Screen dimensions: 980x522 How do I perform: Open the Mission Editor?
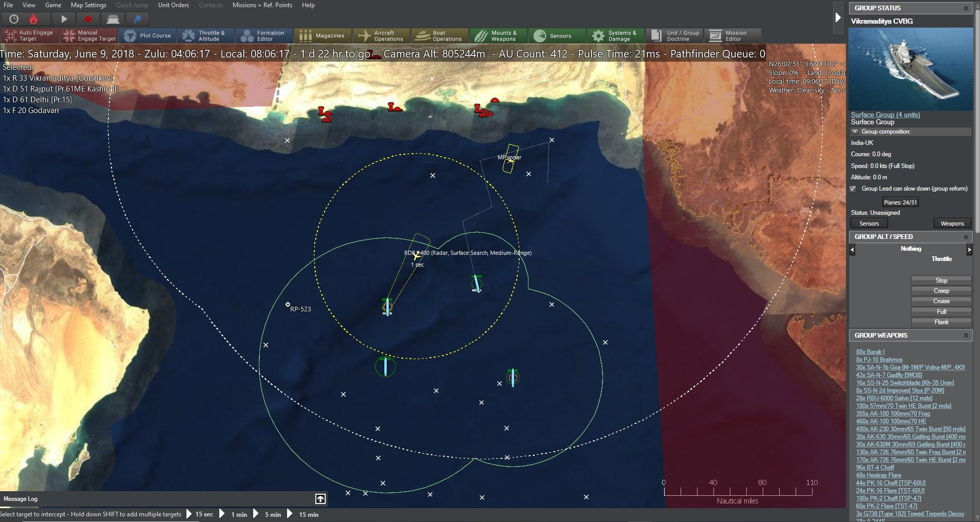731,35
